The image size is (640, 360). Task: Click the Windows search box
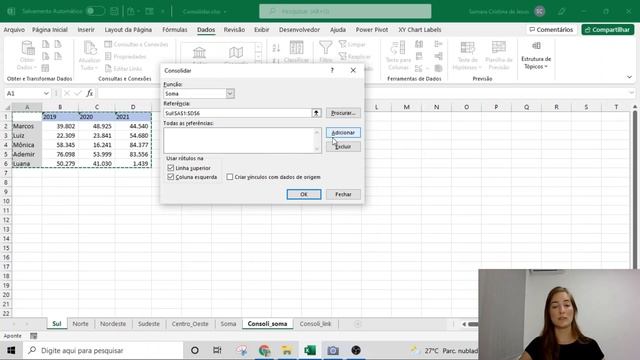(x=104, y=350)
